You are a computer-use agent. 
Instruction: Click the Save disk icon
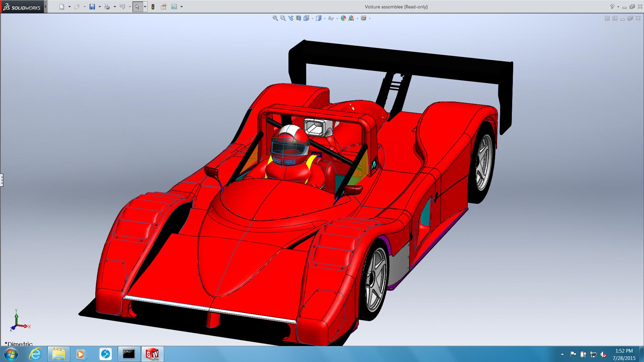click(x=92, y=7)
